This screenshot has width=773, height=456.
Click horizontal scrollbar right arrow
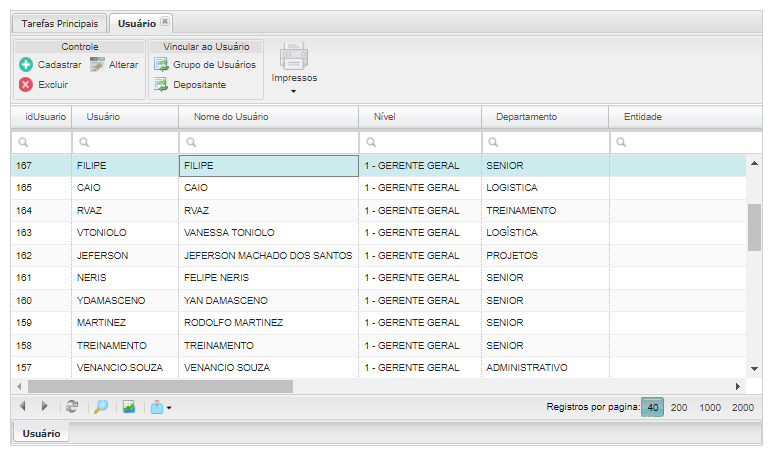(x=738, y=386)
